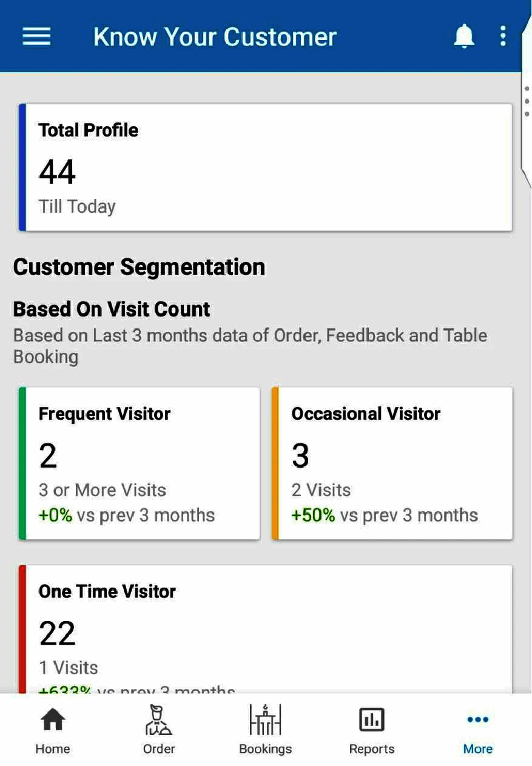The image size is (532, 766).
Task: Select the Reports tab label
Action: [x=371, y=749]
